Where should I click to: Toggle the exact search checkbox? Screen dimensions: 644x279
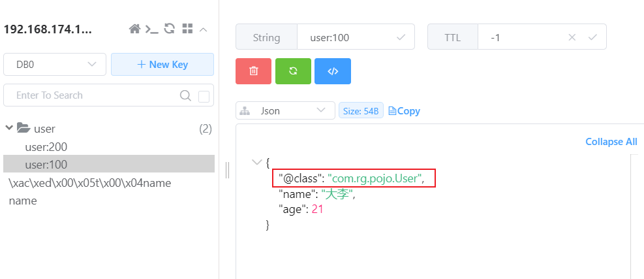pos(204,96)
